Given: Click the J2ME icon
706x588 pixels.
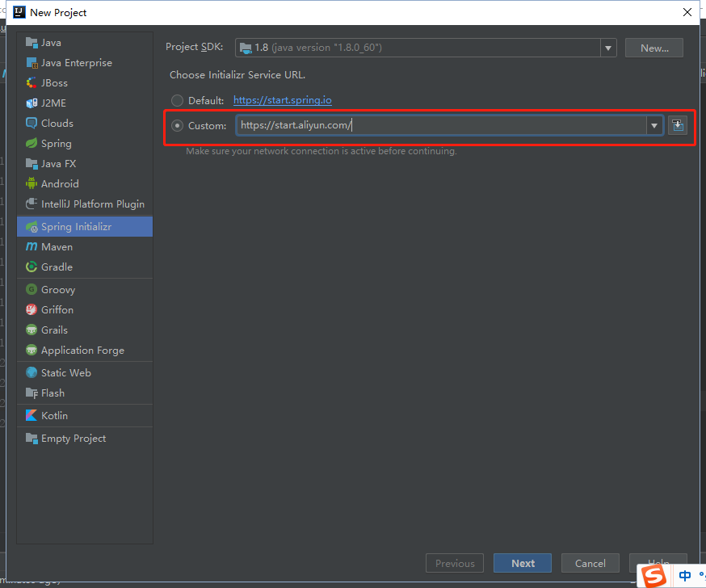Looking at the screenshot, I should point(32,103).
